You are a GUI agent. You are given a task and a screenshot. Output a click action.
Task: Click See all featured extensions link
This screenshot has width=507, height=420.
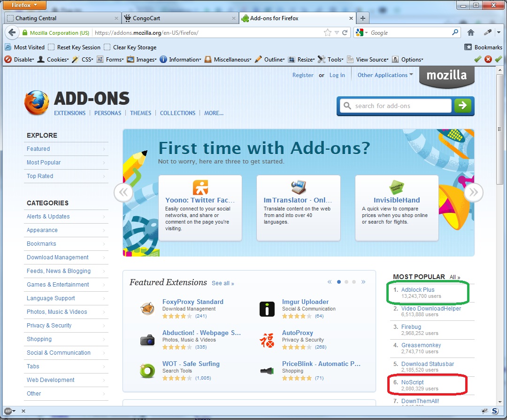[223, 283]
